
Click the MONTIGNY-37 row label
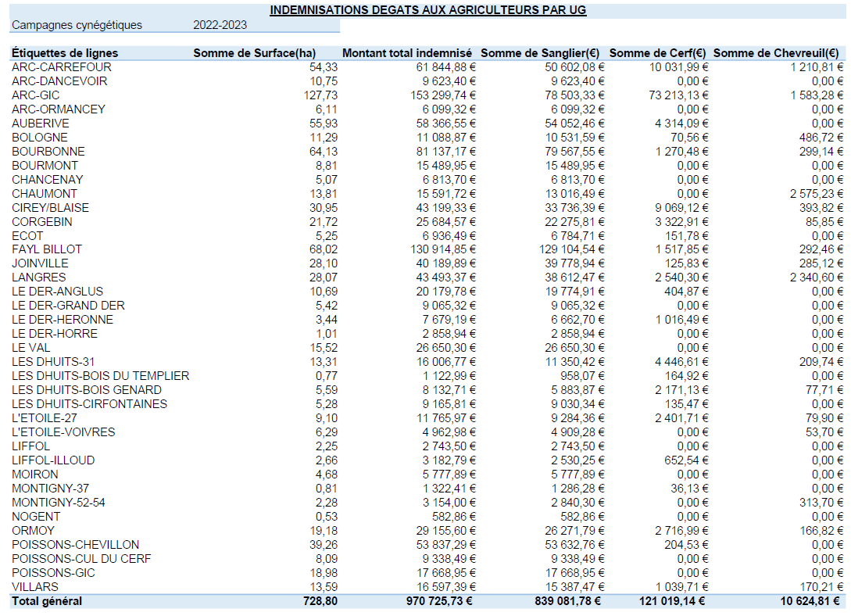tap(51, 489)
